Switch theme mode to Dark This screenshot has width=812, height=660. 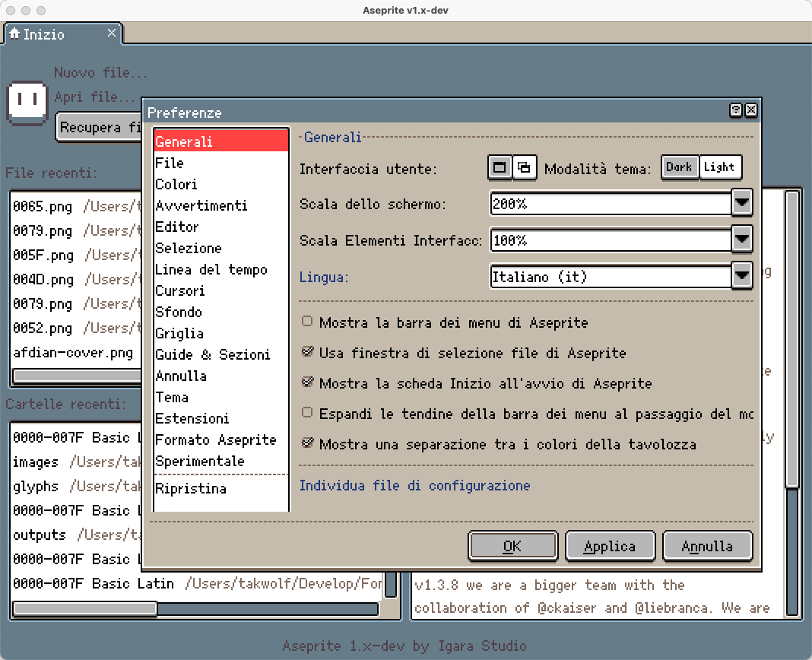point(680,167)
